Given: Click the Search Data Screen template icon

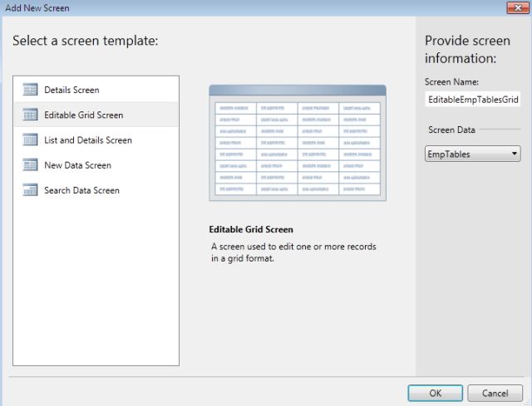Looking at the screenshot, I should [x=30, y=190].
